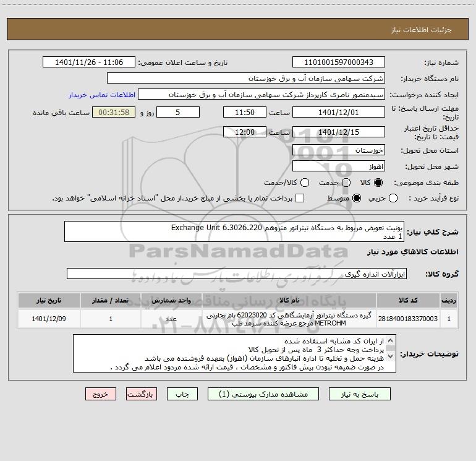Viewport: 476px width, 461px height.
Task: Click the بازگشت back button
Action: (x=142, y=394)
